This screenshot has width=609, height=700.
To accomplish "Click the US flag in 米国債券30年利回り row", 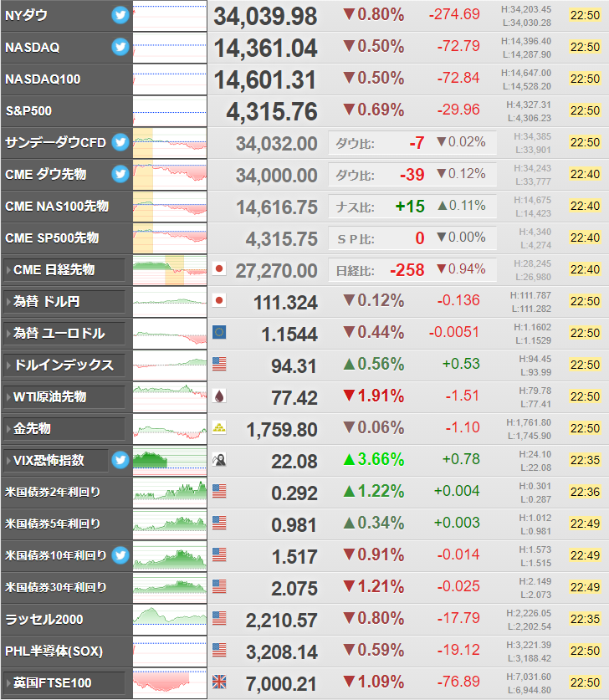I will pos(219,586).
